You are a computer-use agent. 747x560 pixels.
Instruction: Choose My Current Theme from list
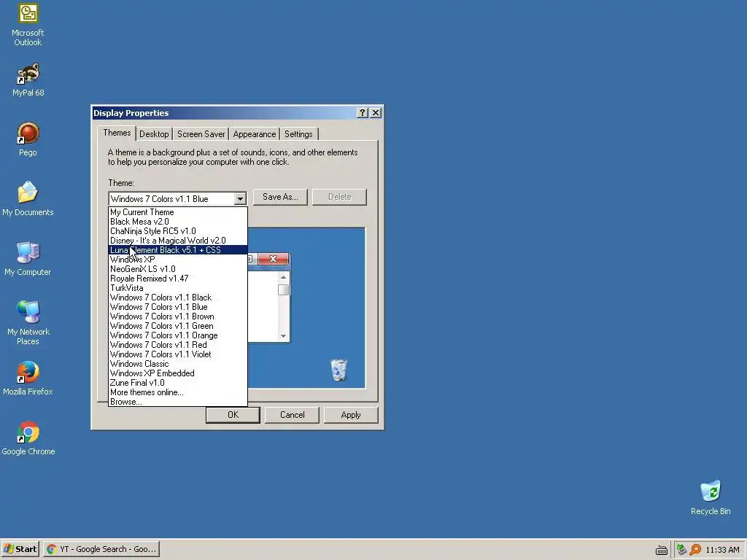click(178, 212)
